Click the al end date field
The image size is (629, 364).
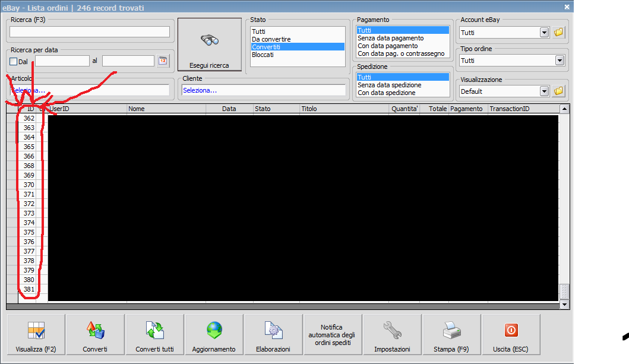coord(128,61)
